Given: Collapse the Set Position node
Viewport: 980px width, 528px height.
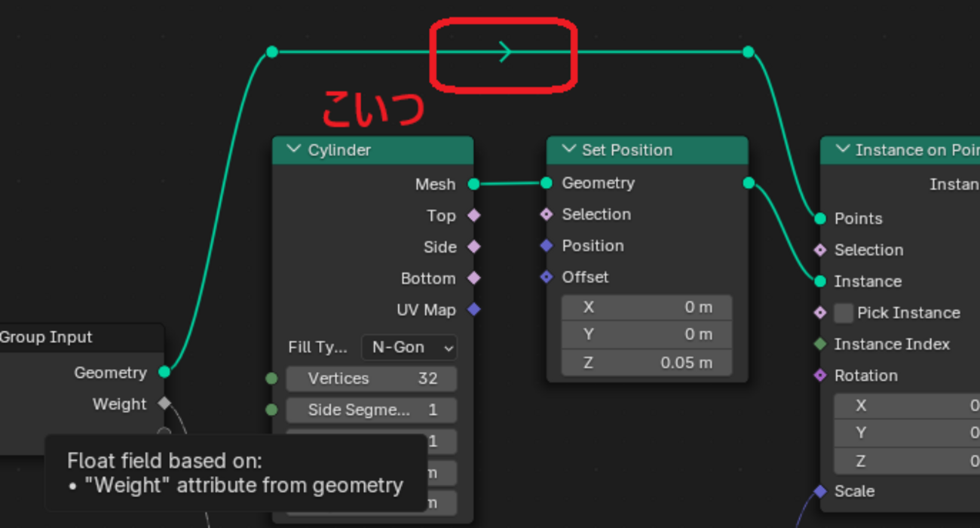Looking at the screenshot, I should pyautogui.click(x=568, y=149).
